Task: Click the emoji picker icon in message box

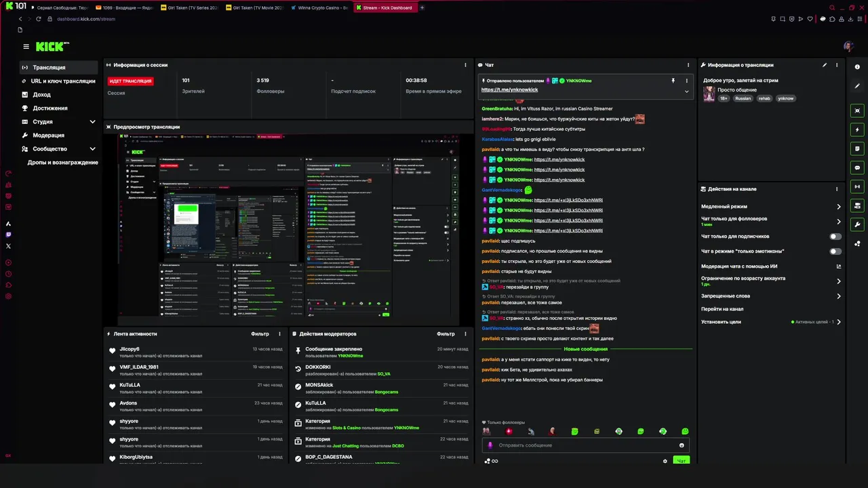Action: pyautogui.click(x=682, y=445)
